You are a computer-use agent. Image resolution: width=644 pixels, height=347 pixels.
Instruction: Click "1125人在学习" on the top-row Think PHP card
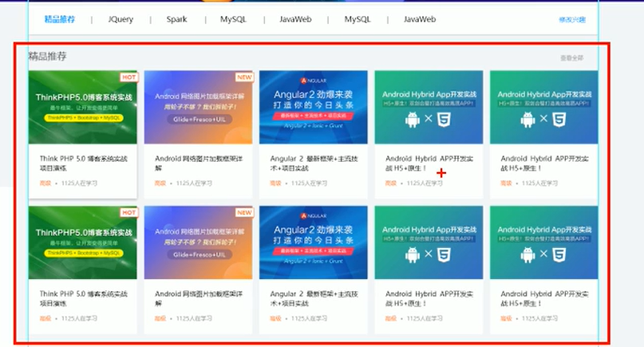point(79,183)
